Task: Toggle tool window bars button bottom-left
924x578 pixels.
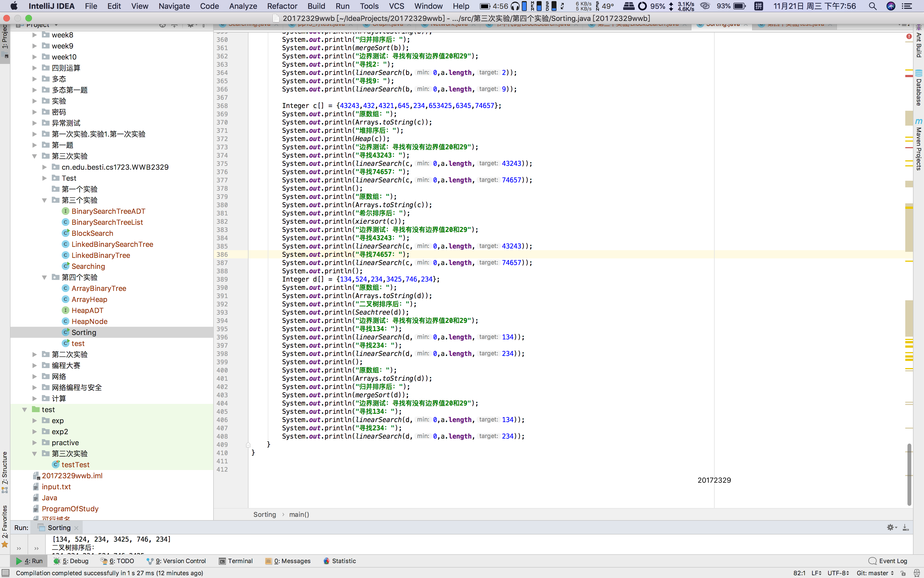Action: point(5,573)
